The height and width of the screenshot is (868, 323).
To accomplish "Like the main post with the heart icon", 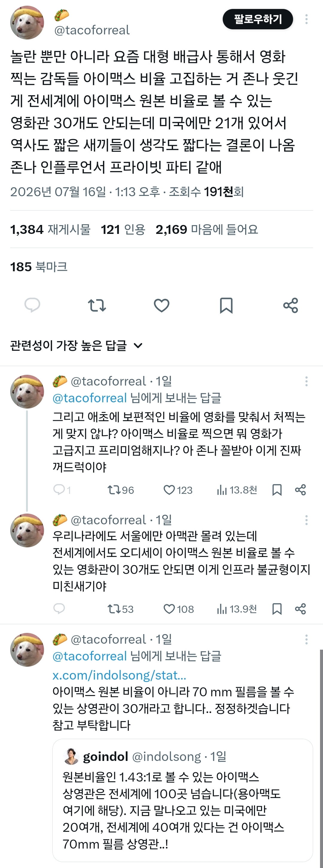I will coord(162,305).
